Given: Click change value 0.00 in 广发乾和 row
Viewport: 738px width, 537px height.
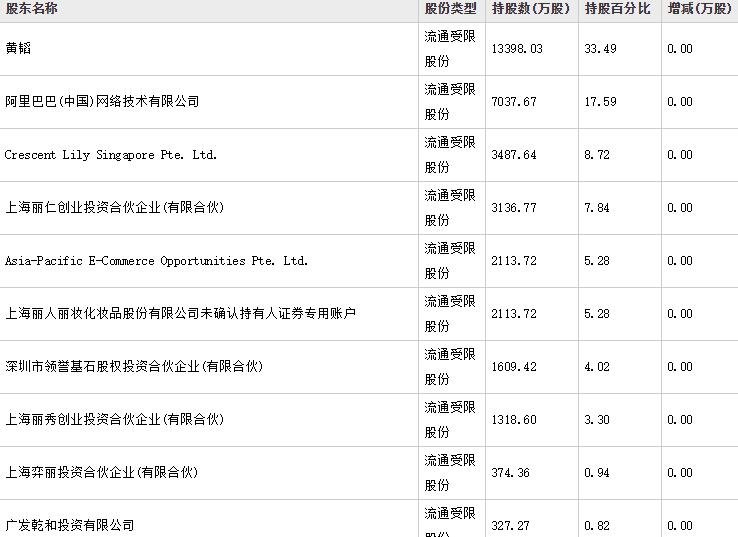Looking at the screenshot, I should click(680, 526).
